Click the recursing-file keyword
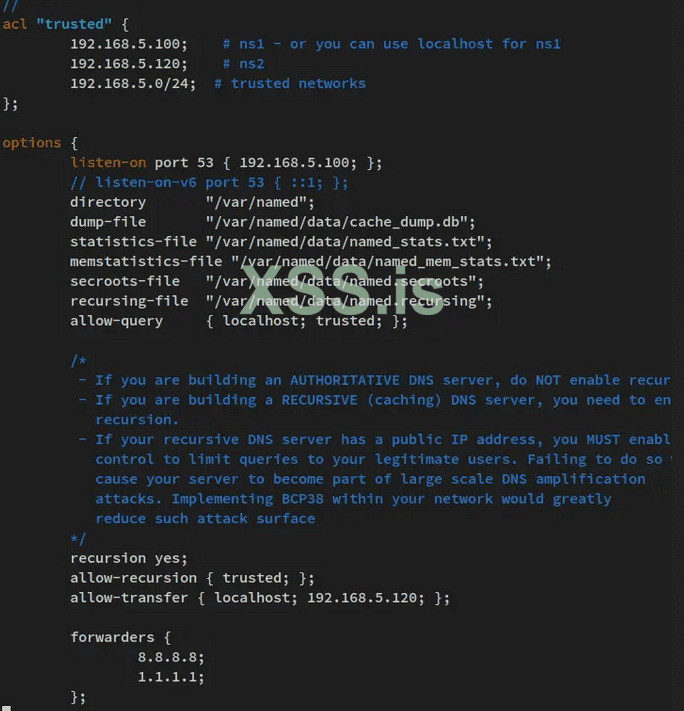The image size is (684, 711). click(x=128, y=301)
